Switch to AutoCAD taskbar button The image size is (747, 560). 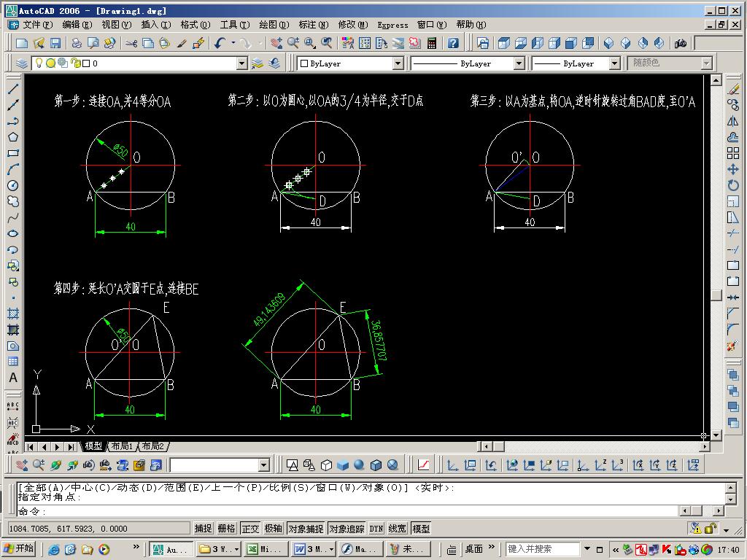coord(171,549)
